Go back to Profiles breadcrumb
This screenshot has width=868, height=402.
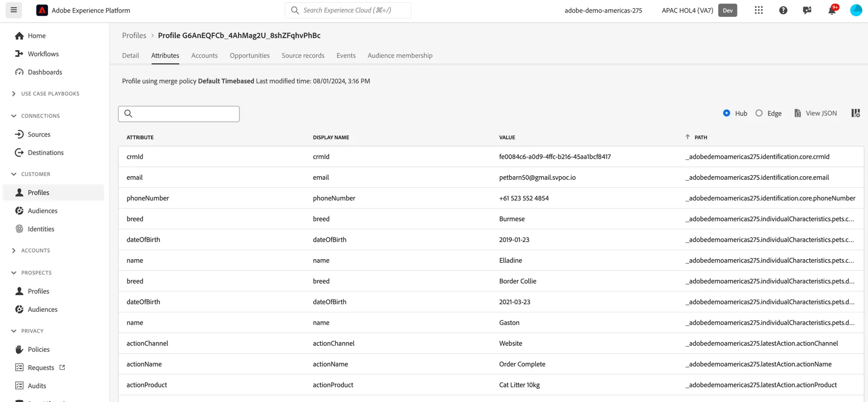click(x=134, y=35)
